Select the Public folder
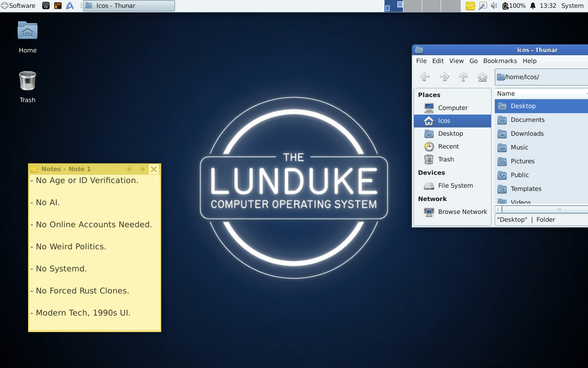Image resolution: width=588 pixels, height=368 pixels. 542,175
